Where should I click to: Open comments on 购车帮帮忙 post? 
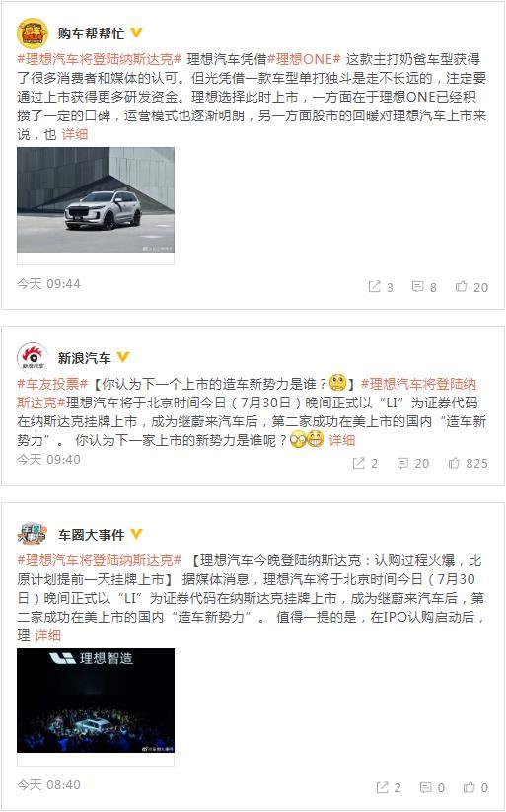pos(424,287)
